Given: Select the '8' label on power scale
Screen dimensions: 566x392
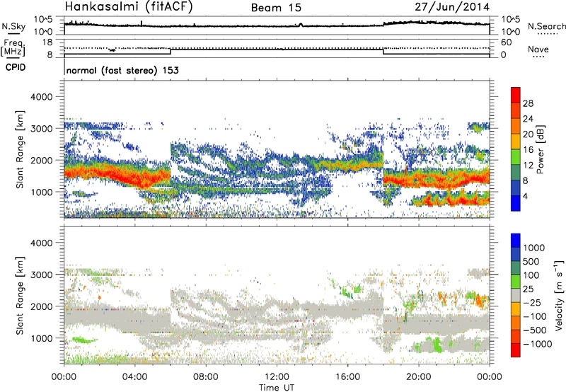Looking at the screenshot, I should (x=526, y=181).
